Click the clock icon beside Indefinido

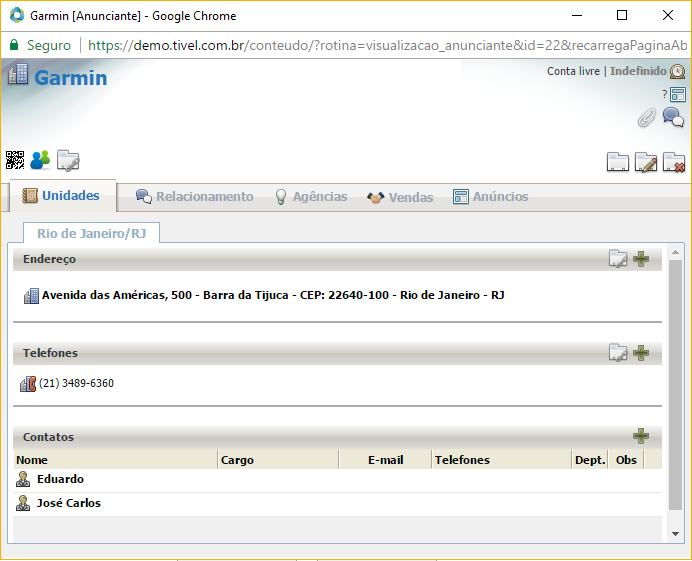[x=677, y=72]
